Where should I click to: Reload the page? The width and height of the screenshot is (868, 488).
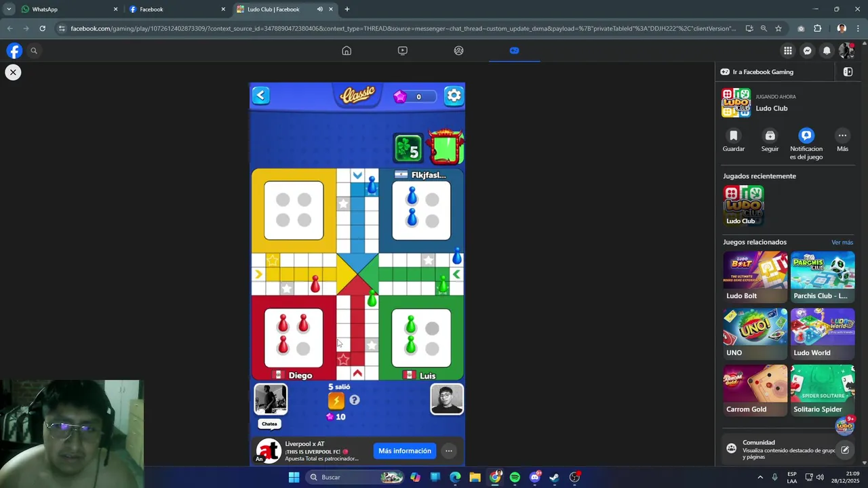pyautogui.click(x=42, y=28)
